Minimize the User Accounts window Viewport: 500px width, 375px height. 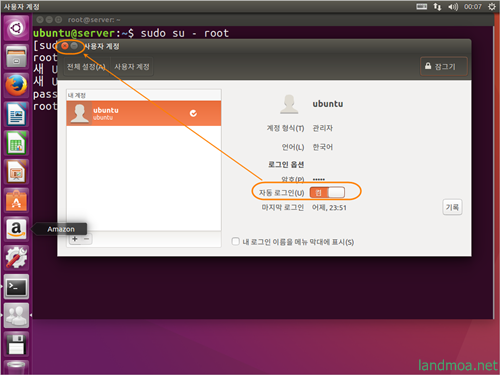74,46
